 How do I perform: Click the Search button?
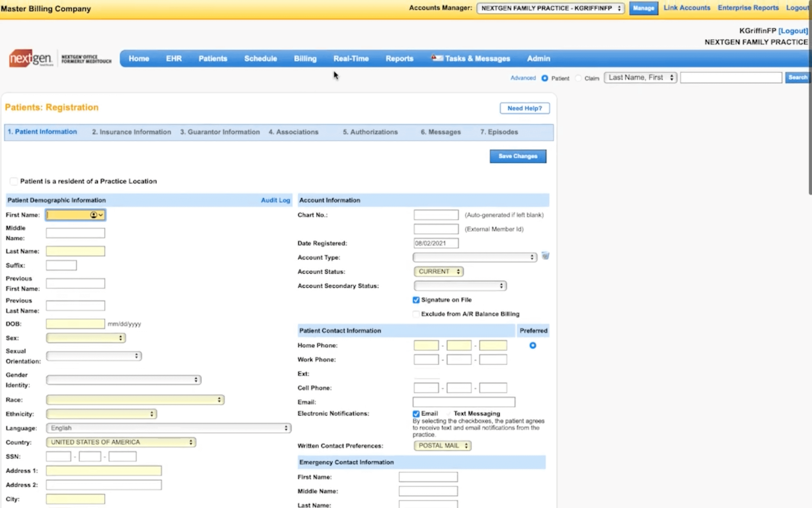(x=798, y=77)
